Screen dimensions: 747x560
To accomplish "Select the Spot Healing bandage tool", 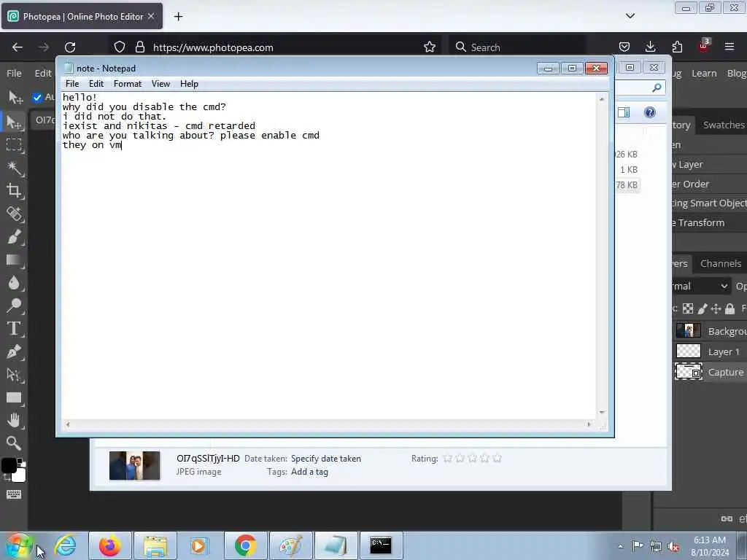I will (14, 214).
